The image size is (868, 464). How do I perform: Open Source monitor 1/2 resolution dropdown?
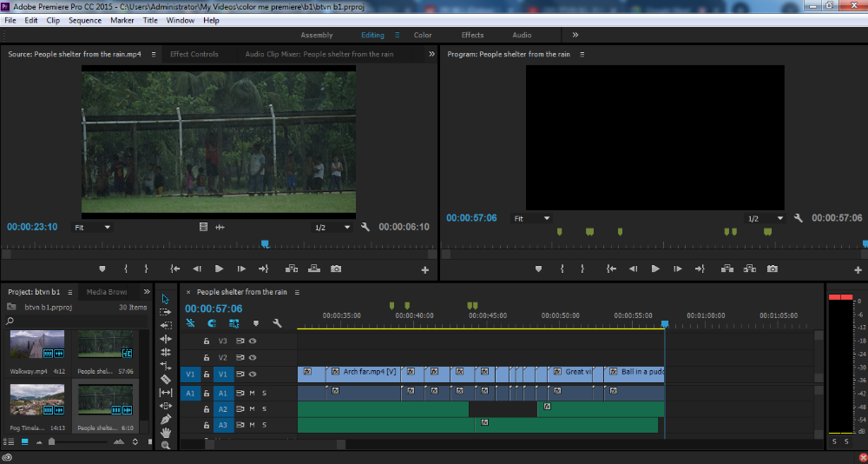(332, 228)
